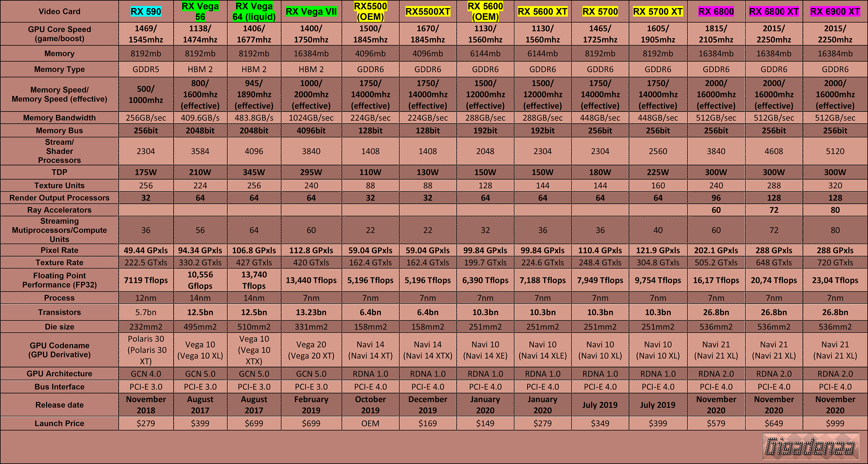The width and height of the screenshot is (868, 464).
Task: Click the Memory Bus row label
Action: click(x=59, y=130)
